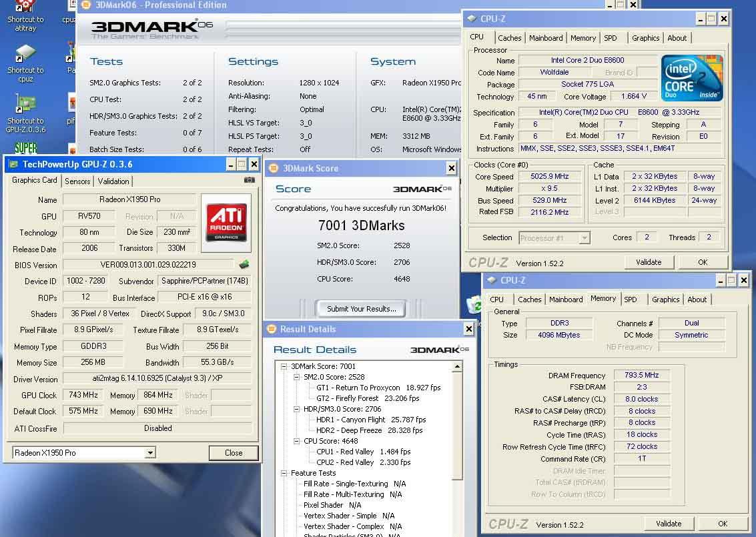756x537 pixels.
Task: Collapse the SM2.0 Score: 2528 node
Action: coord(296,377)
